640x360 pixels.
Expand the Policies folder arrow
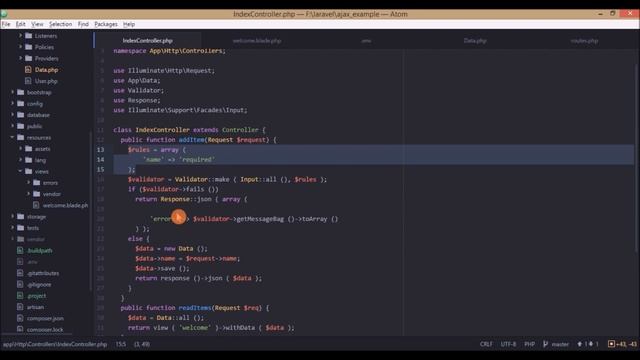tap(20, 47)
